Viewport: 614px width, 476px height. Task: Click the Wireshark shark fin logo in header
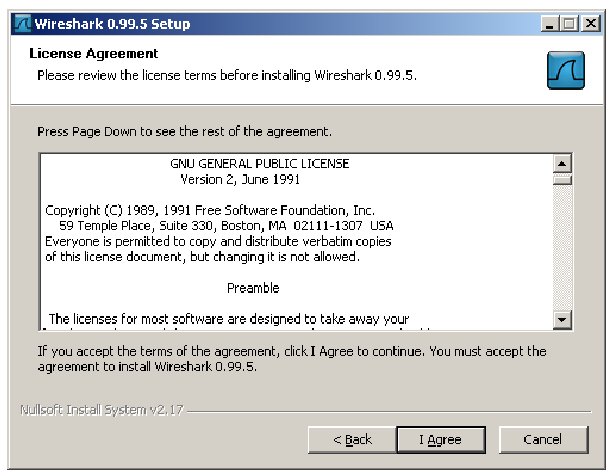566,70
